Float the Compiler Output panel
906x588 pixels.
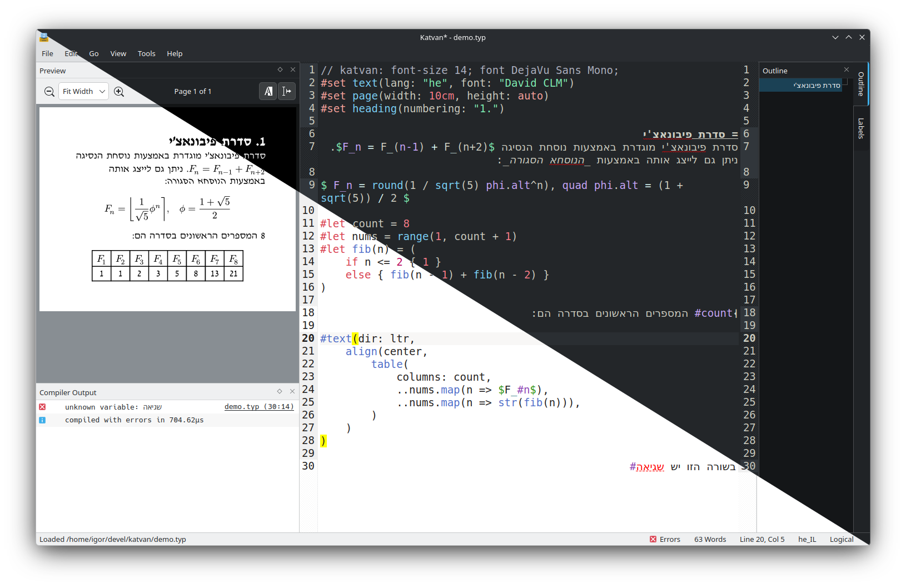click(280, 392)
